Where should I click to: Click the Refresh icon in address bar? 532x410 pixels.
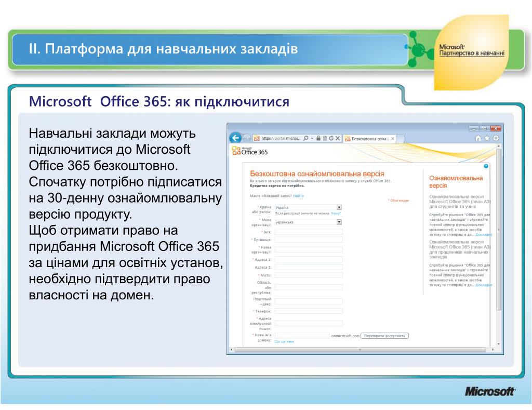point(331,138)
